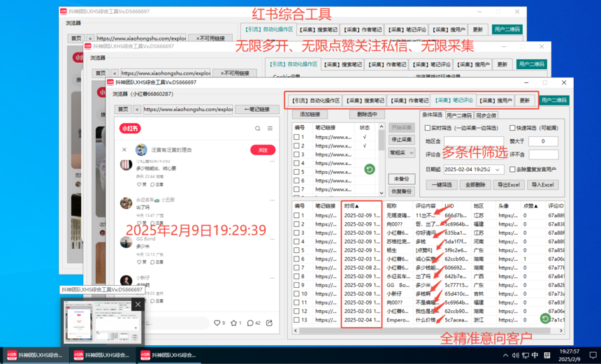Check comment result row 1 checkbox
The image size is (601, 364).
coord(296,215)
